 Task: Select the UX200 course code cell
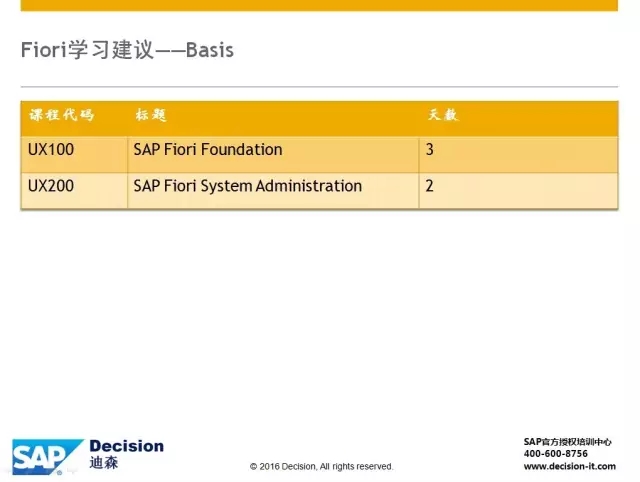(74, 190)
